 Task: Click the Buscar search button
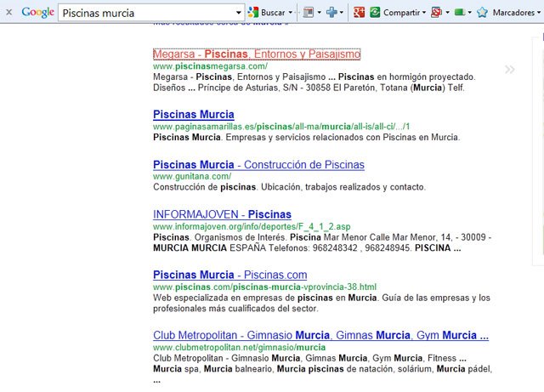click(266, 13)
